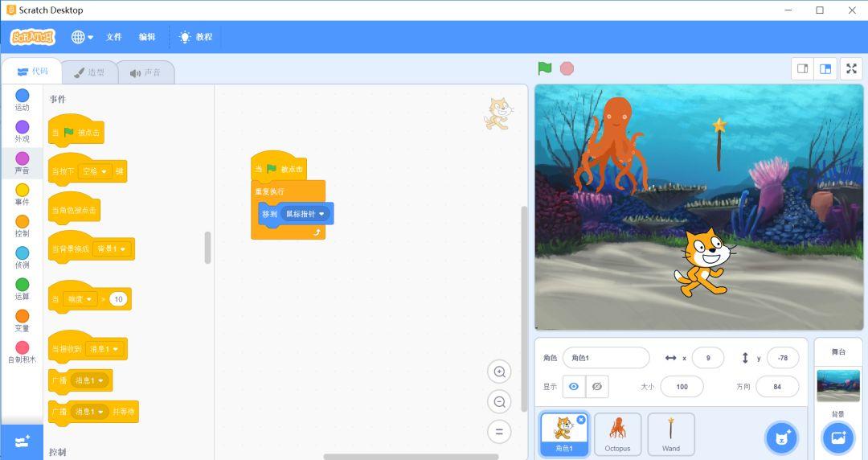The width and height of the screenshot is (868, 460).
Task: Open the 编辑 menu
Action: tap(147, 36)
